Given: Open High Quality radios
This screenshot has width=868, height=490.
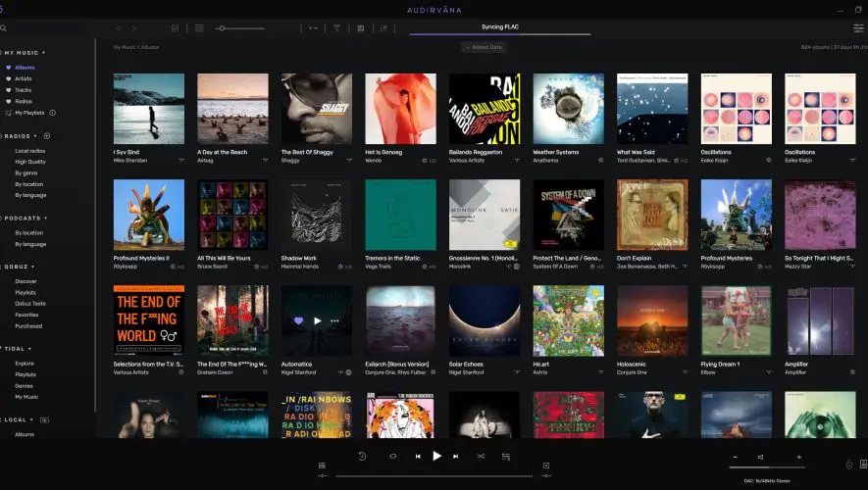Looking at the screenshot, I should point(30,162).
